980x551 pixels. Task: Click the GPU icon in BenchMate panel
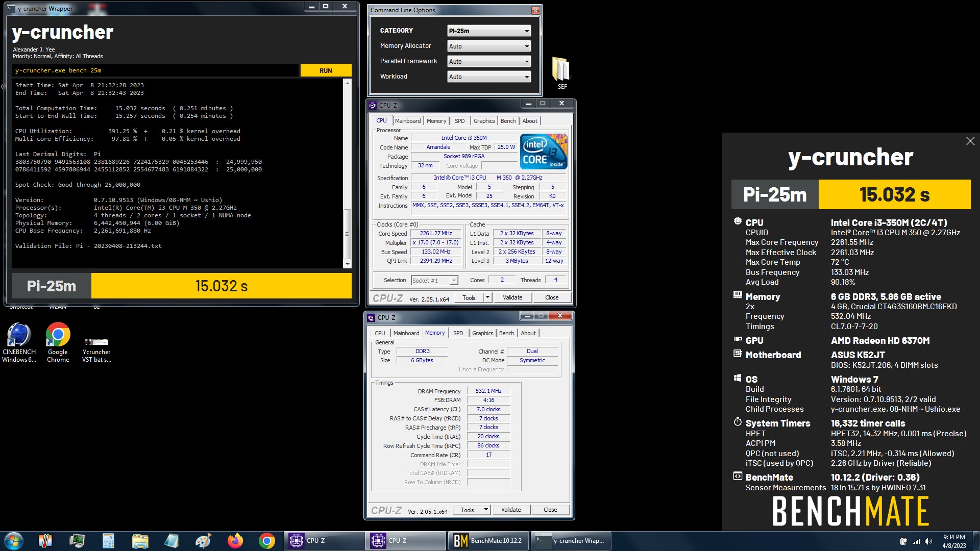click(738, 339)
